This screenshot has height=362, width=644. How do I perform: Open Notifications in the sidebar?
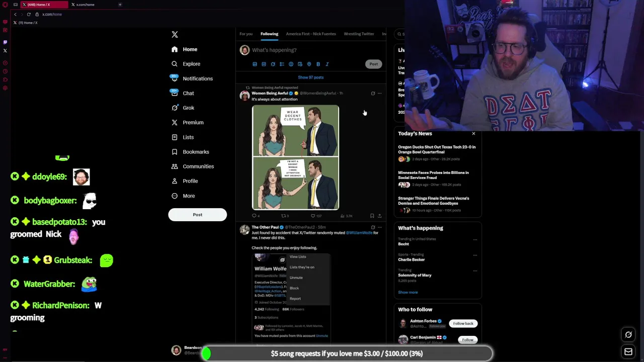tap(192, 78)
